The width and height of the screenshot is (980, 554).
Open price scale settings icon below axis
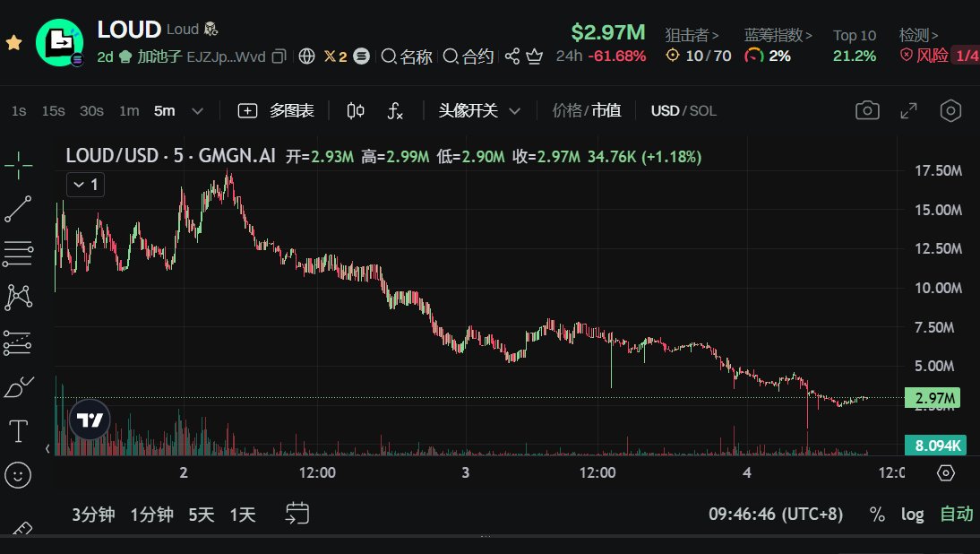946,472
